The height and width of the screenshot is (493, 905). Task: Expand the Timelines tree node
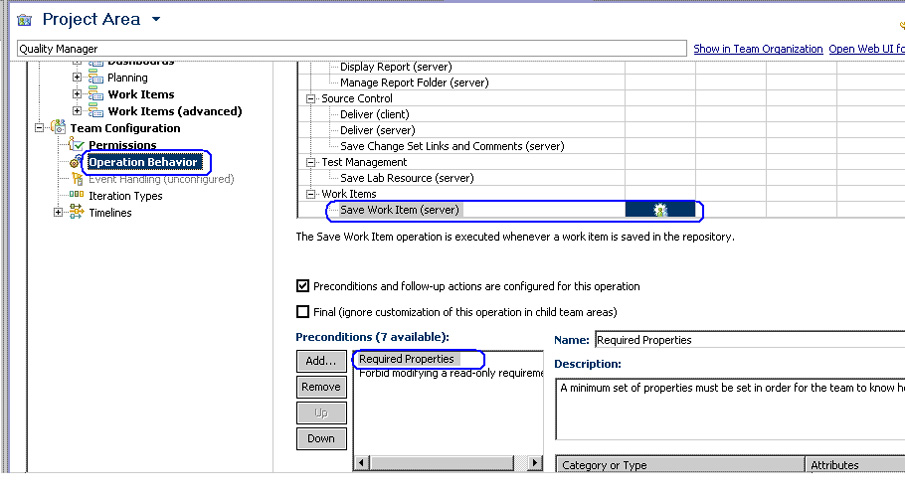tap(58, 213)
